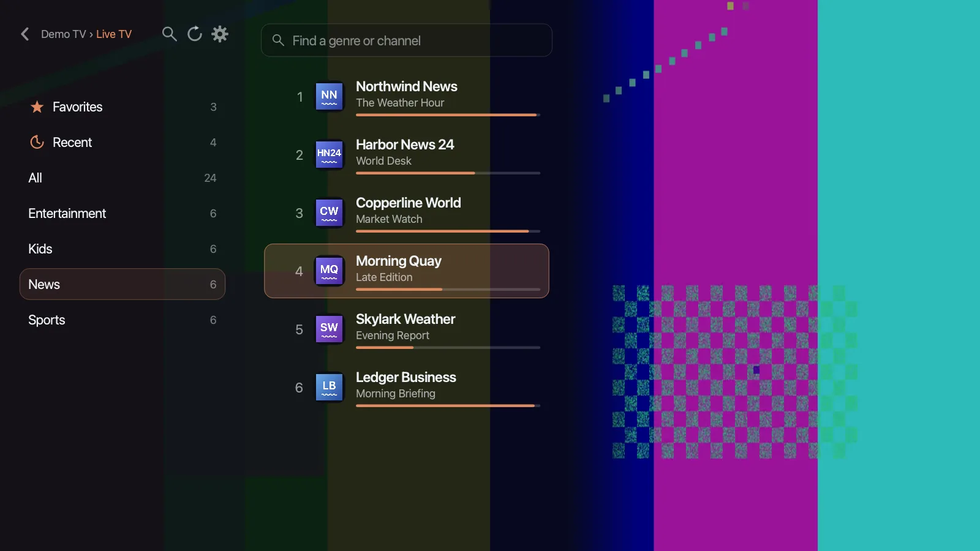Tune to Copperline World channel title

tap(409, 203)
